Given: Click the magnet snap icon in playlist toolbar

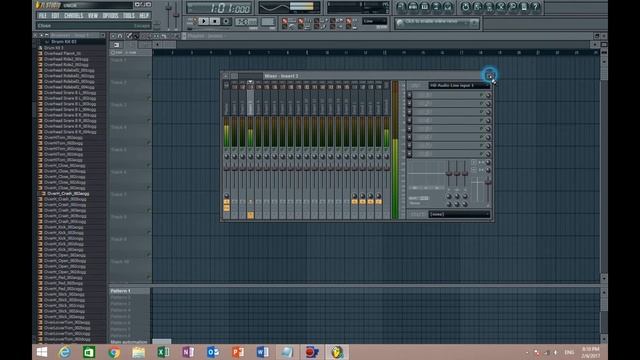Looking at the screenshot, I should point(120,36).
